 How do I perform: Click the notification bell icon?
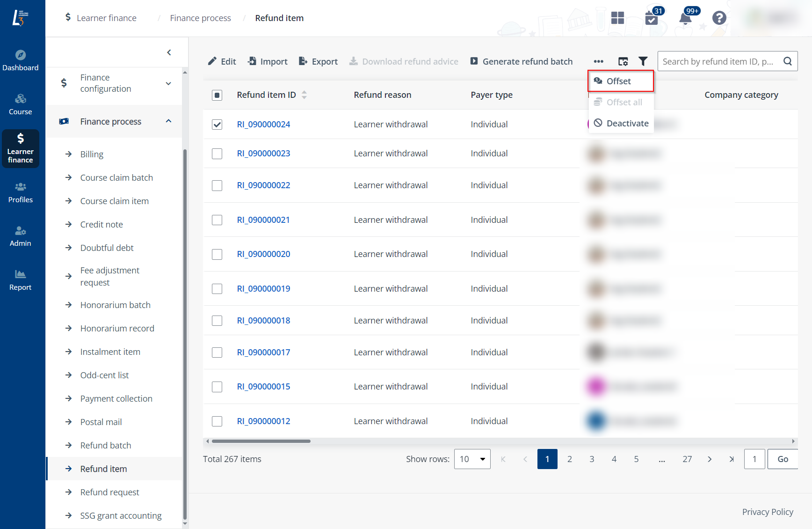pyautogui.click(x=685, y=18)
